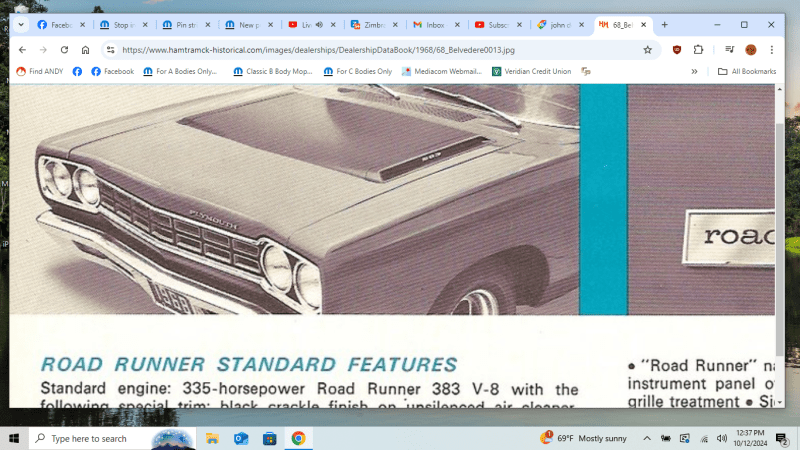Open Classic B Body Mopar bookmark
Screen dimensions: 800x450
[273, 71]
